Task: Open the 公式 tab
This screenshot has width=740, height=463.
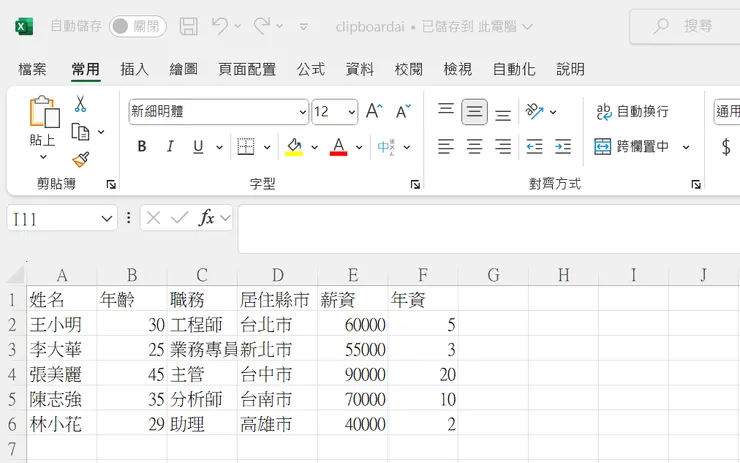Action: pyautogui.click(x=311, y=69)
